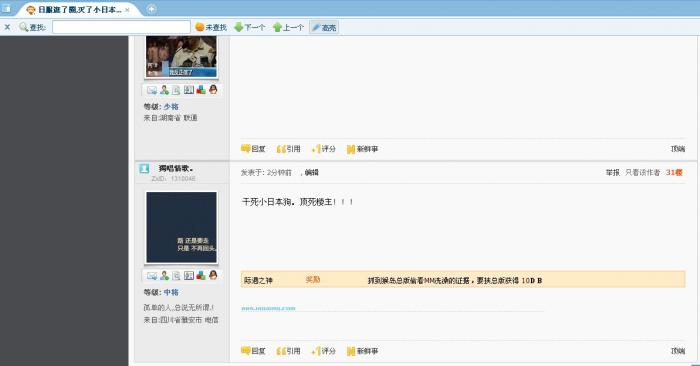Click the browser window icon at top-left
700x366 pixels.
[x=6, y=8]
